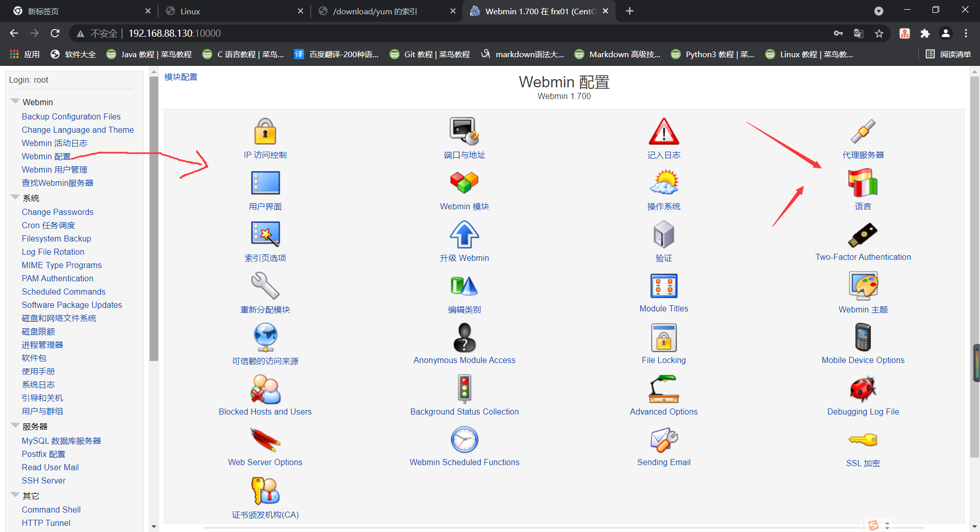This screenshot has width=980, height=532.
Task: Open the Webmin Scheduled Functions clock icon
Action: pos(464,440)
